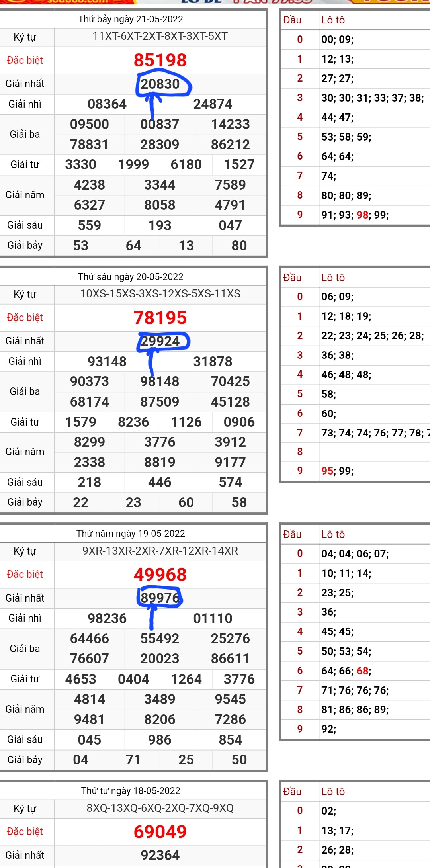The image size is (430, 868).
Task: Select second prize number 98236
Action: [x=107, y=618]
